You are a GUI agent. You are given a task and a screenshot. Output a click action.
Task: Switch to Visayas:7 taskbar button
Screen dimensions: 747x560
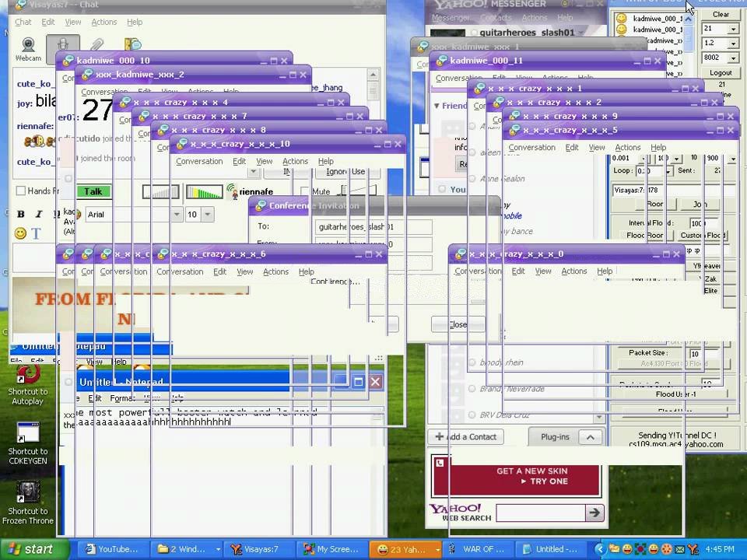(258, 549)
